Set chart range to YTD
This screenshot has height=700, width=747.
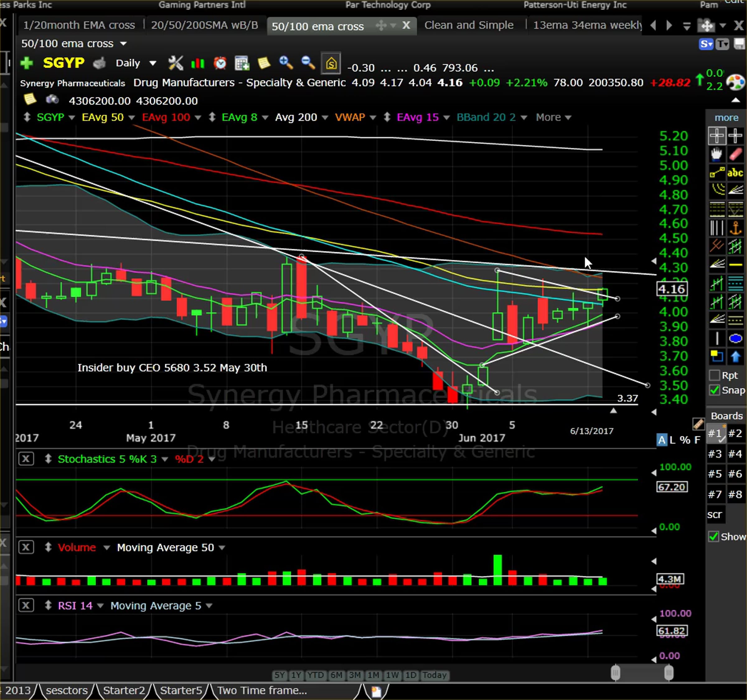coord(315,675)
